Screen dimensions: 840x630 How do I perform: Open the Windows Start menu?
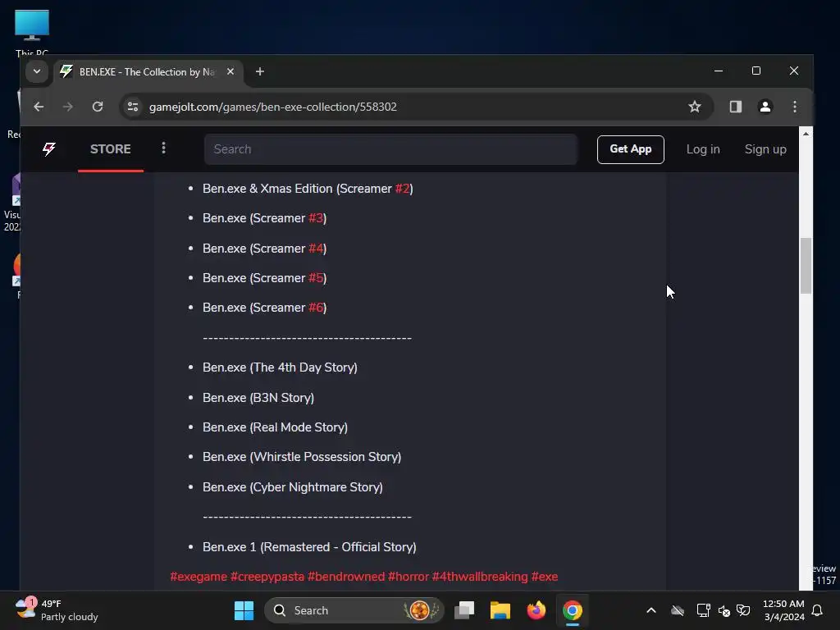[244, 610]
